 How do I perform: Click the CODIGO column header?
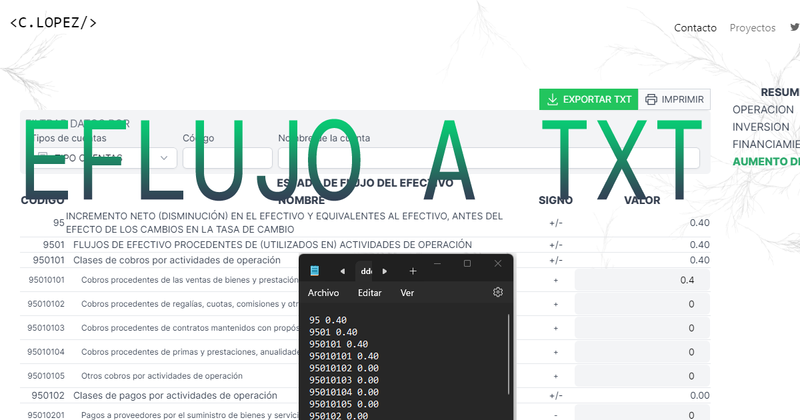click(x=42, y=200)
